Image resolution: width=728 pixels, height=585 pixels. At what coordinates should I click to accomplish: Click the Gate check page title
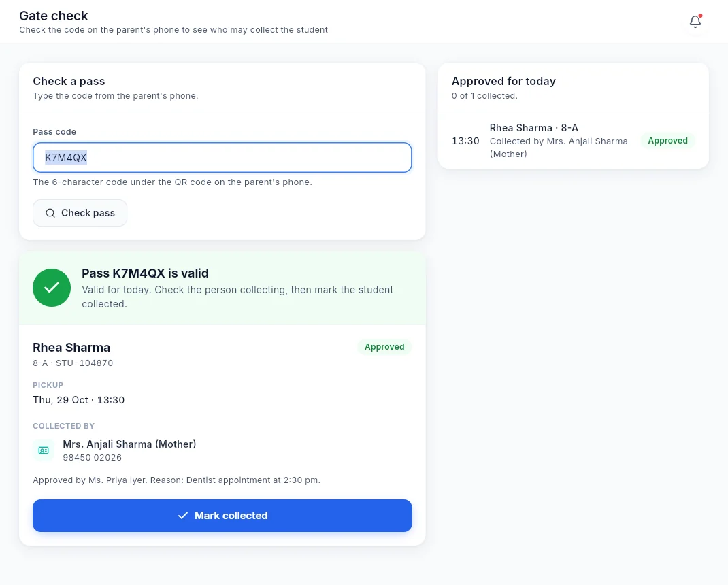[53, 16]
